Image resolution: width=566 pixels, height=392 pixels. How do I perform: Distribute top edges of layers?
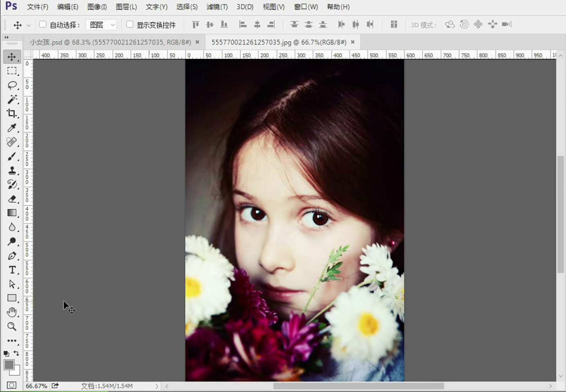294,25
